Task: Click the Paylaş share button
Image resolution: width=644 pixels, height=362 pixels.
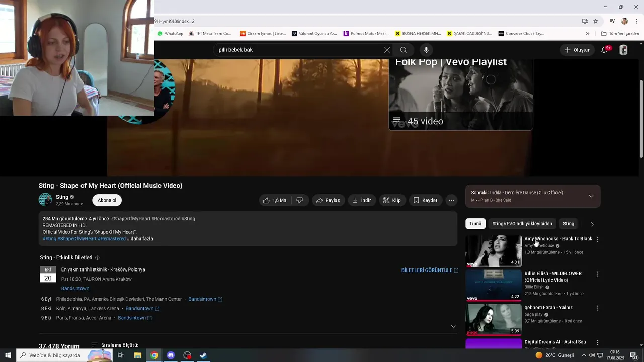Action: (x=328, y=200)
